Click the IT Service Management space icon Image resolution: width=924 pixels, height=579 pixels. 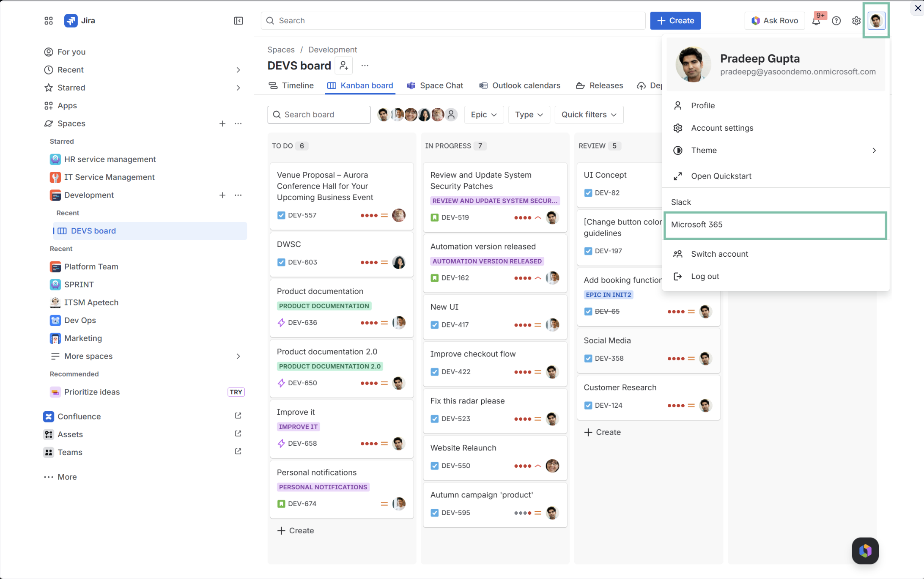coord(55,177)
